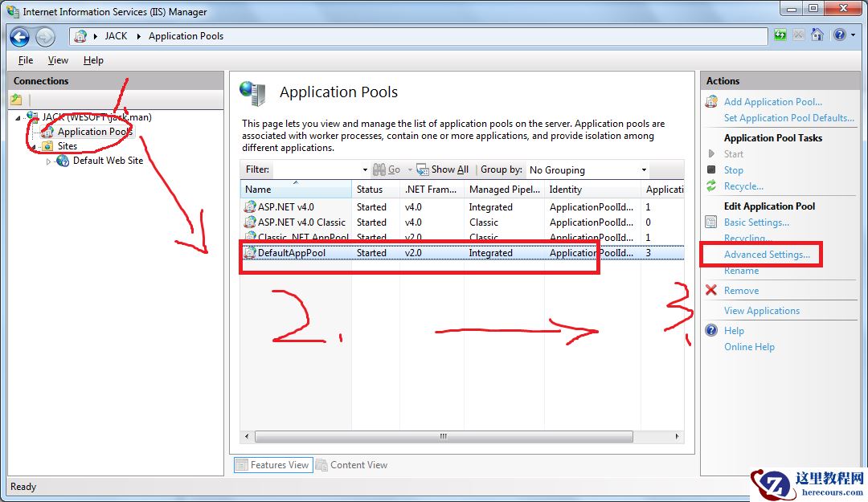Go to the Home page icon
The height and width of the screenshot is (502, 868).
(x=817, y=35)
